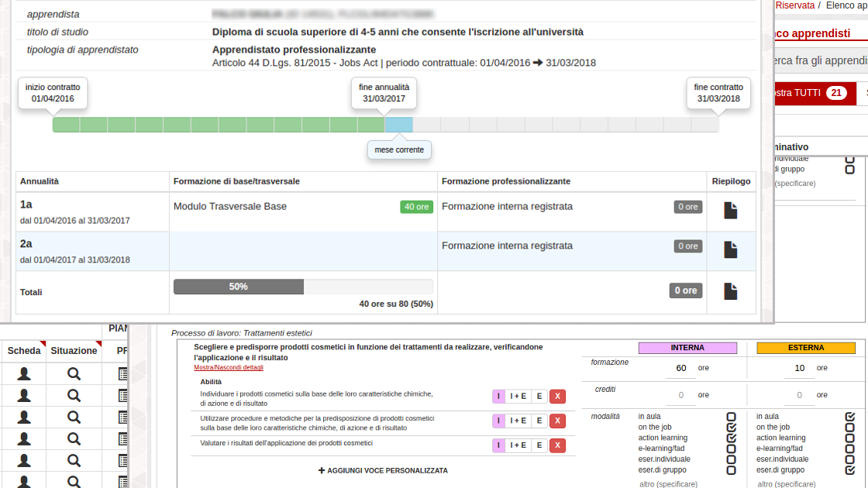
Task: Open the Scheda person icon in first row
Action: [x=24, y=374]
